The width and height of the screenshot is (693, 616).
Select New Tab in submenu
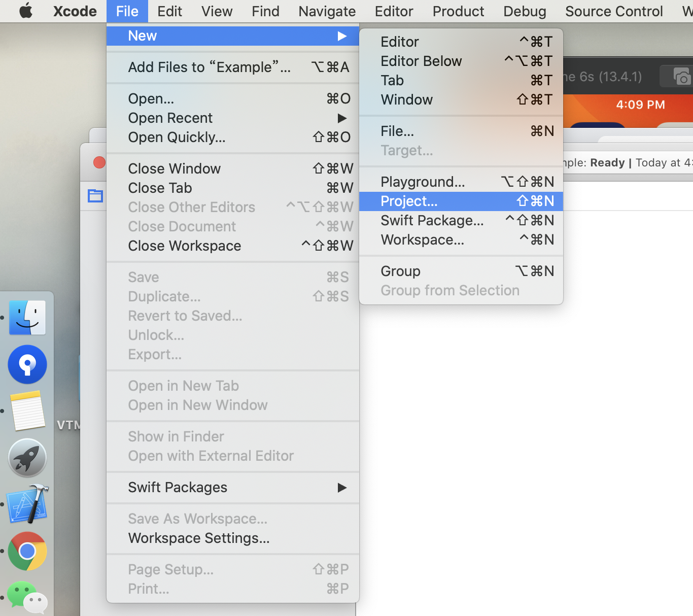(461, 81)
